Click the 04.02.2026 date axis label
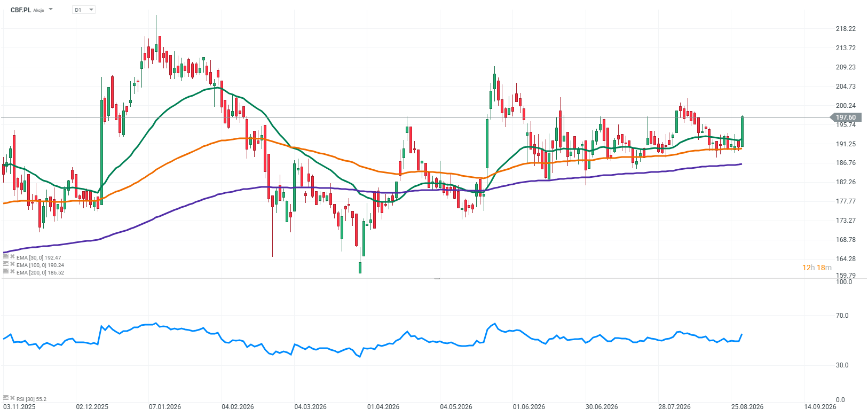868x416 pixels. 238,407
